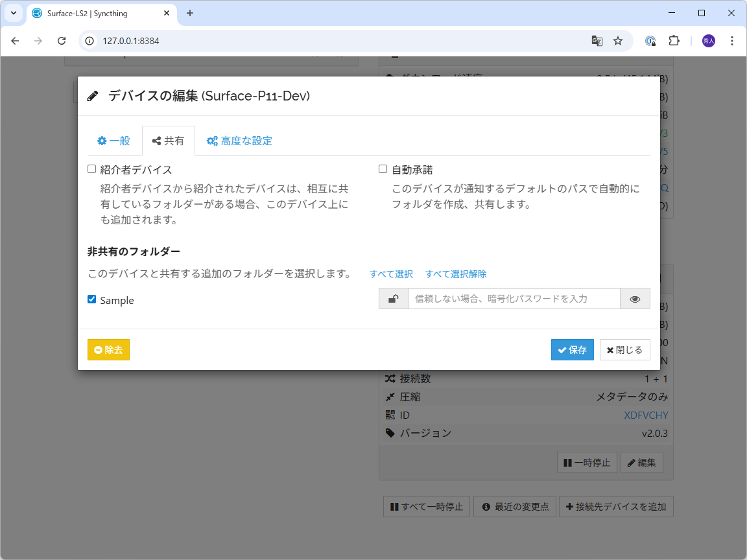This screenshot has width=747, height=560.
Task: Open Google Translate icon in the address bar
Action: (597, 40)
